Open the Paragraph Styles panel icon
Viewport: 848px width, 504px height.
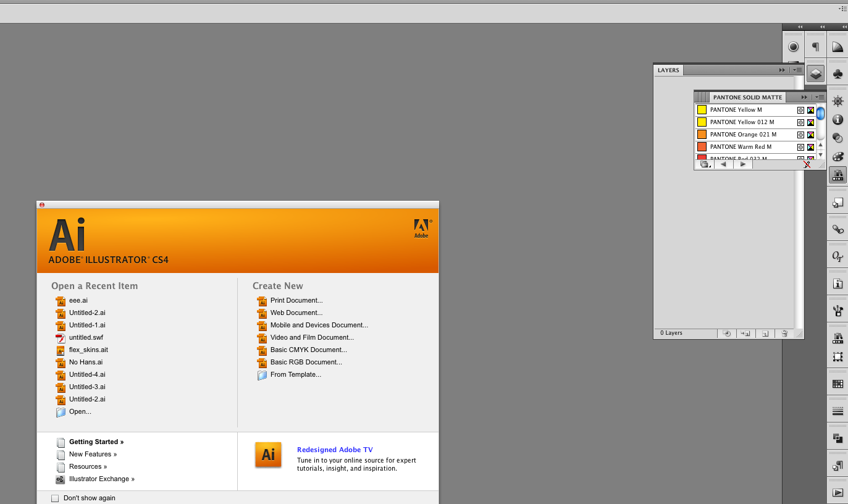838,466
